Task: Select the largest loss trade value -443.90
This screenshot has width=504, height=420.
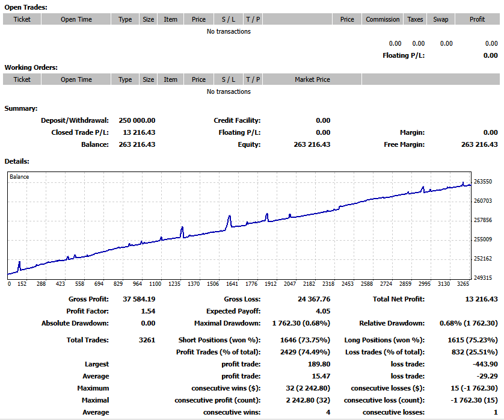Action: pyautogui.click(x=485, y=364)
